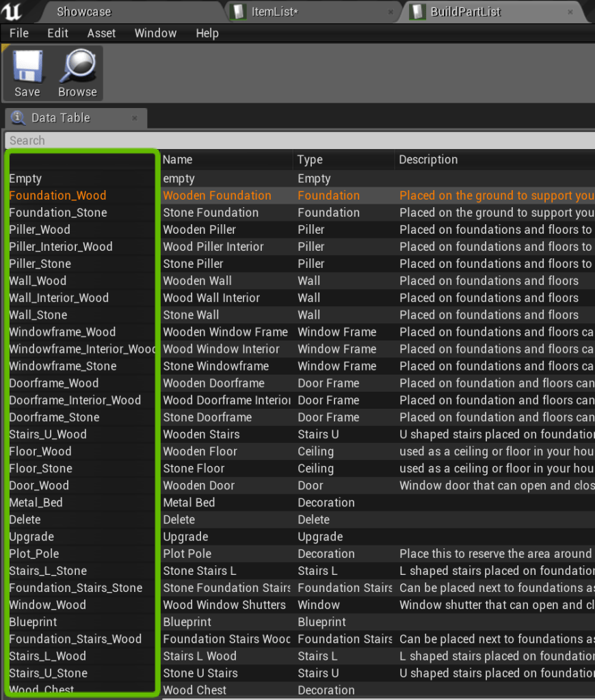
Task: Open the Asset menu
Action: pyautogui.click(x=101, y=33)
